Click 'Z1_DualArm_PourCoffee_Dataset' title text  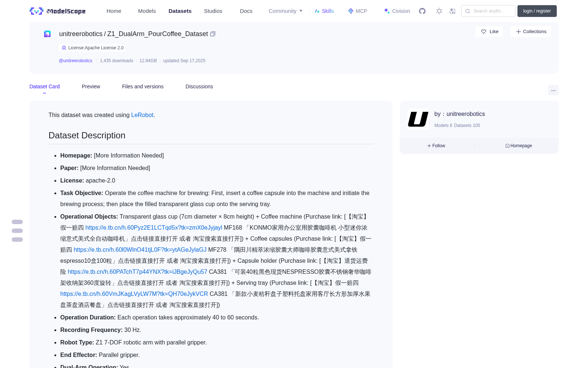pos(158,34)
